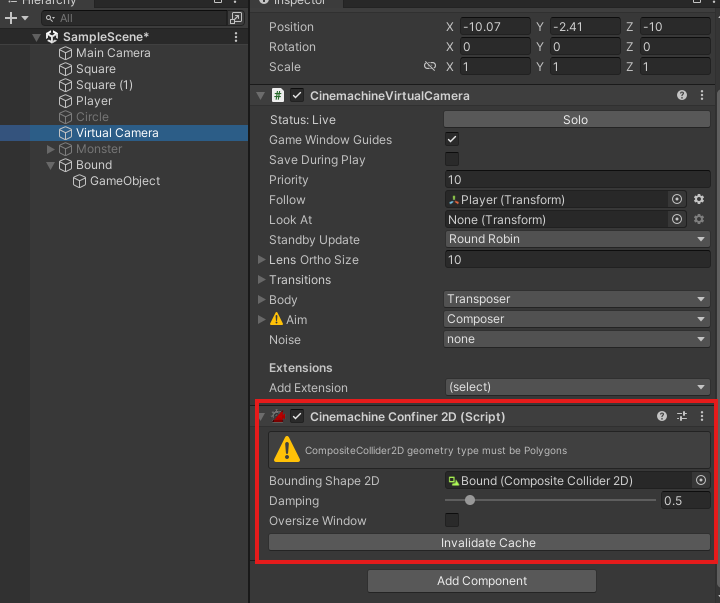This screenshot has width=720, height=603.
Task: Expand the Transitions foldout
Action: pyautogui.click(x=261, y=279)
